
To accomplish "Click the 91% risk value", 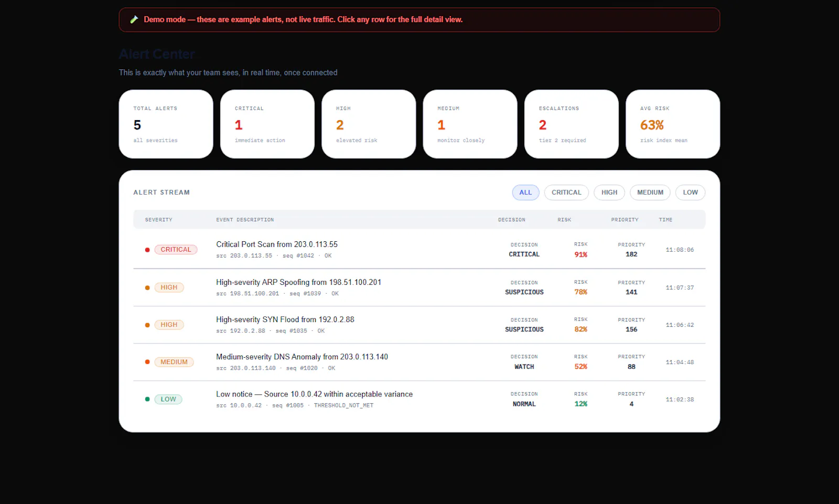I will tap(580, 254).
